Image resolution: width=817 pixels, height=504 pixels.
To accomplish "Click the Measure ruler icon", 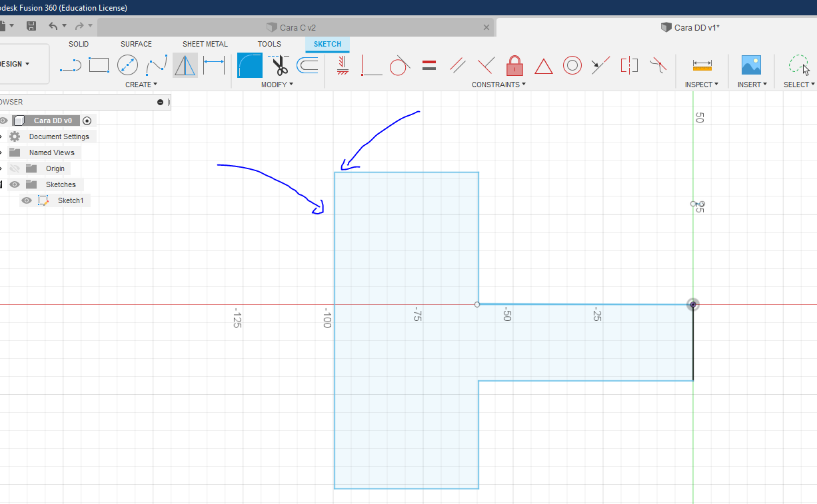I will coord(702,65).
